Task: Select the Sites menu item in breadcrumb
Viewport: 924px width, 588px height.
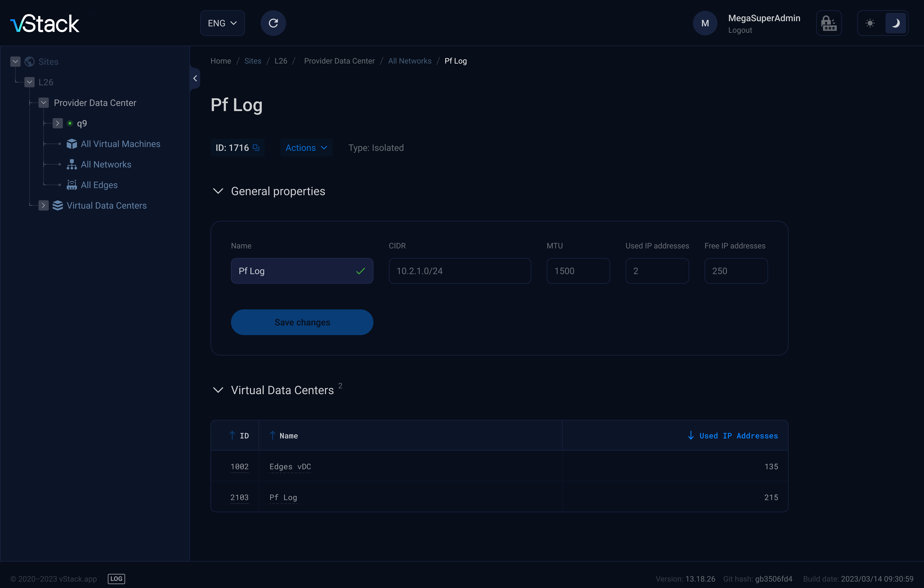Action: tap(253, 61)
